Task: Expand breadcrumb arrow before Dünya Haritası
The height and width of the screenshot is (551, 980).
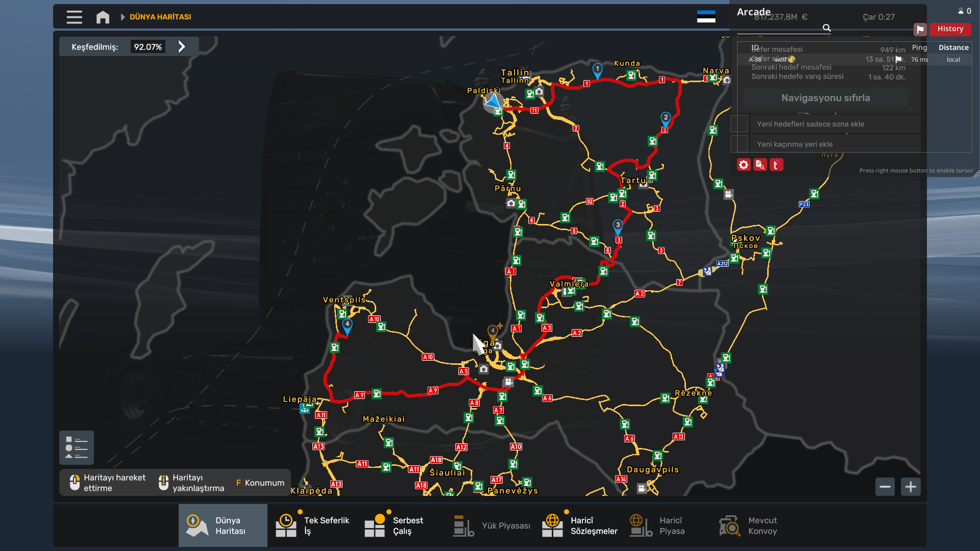Action: (122, 17)
